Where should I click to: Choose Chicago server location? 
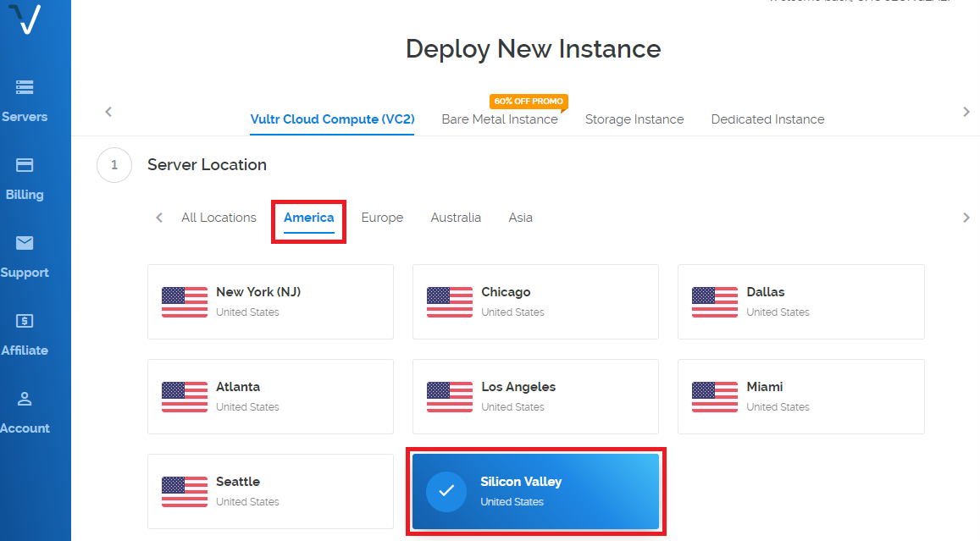(x=535, y=301)
